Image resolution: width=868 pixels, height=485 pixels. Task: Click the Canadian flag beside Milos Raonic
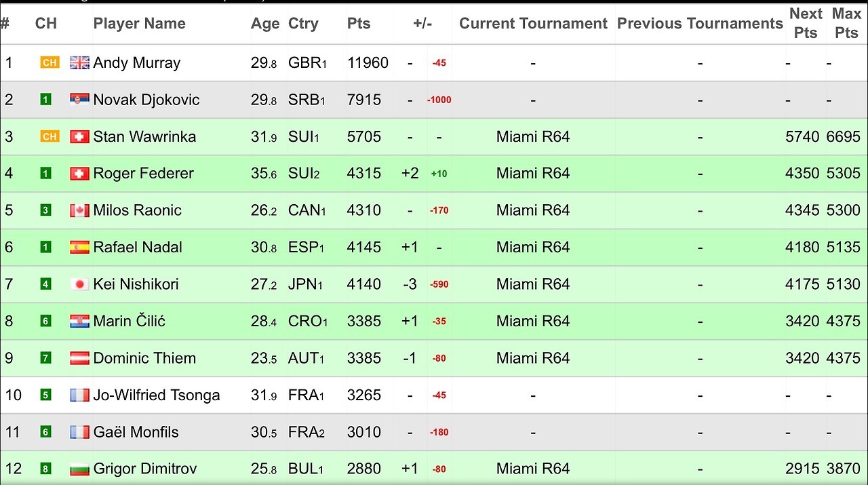click(79, 210)
